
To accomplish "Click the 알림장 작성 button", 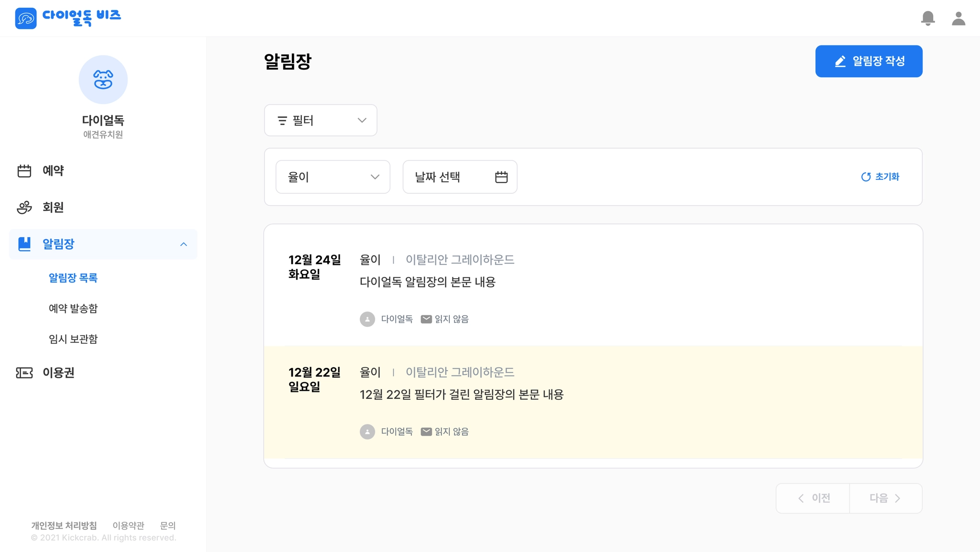I will tap(869, 61).
